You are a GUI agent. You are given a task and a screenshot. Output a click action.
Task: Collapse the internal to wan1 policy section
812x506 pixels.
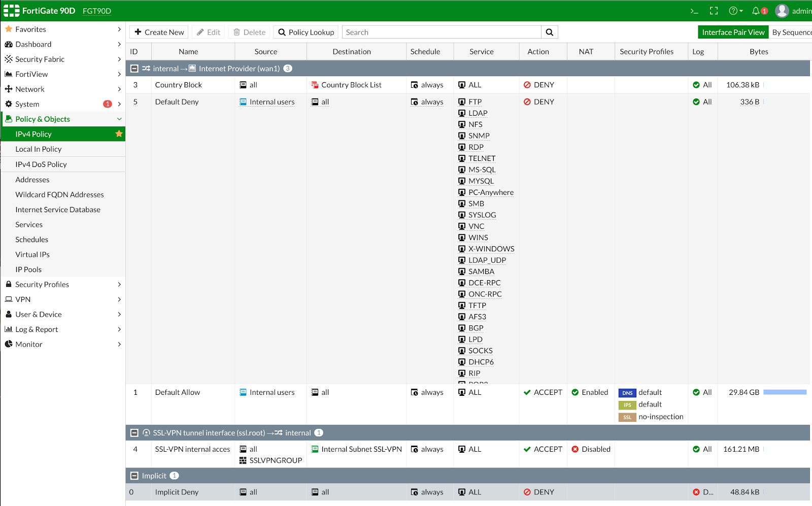coord(134,69)
